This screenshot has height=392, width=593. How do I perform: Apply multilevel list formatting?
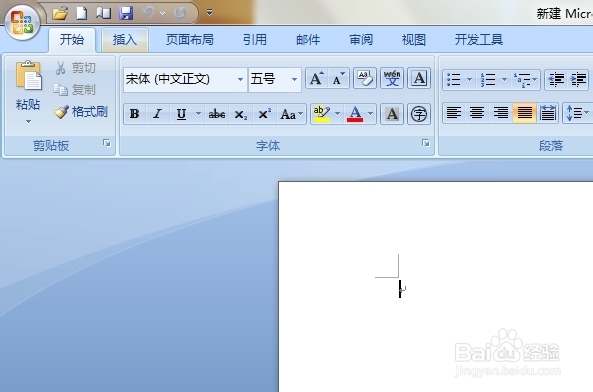525,80
